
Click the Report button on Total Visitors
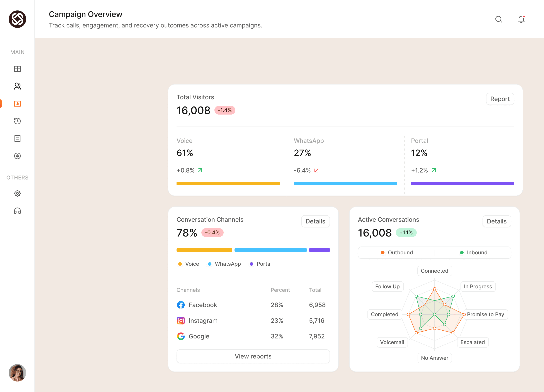coord(500,99)
